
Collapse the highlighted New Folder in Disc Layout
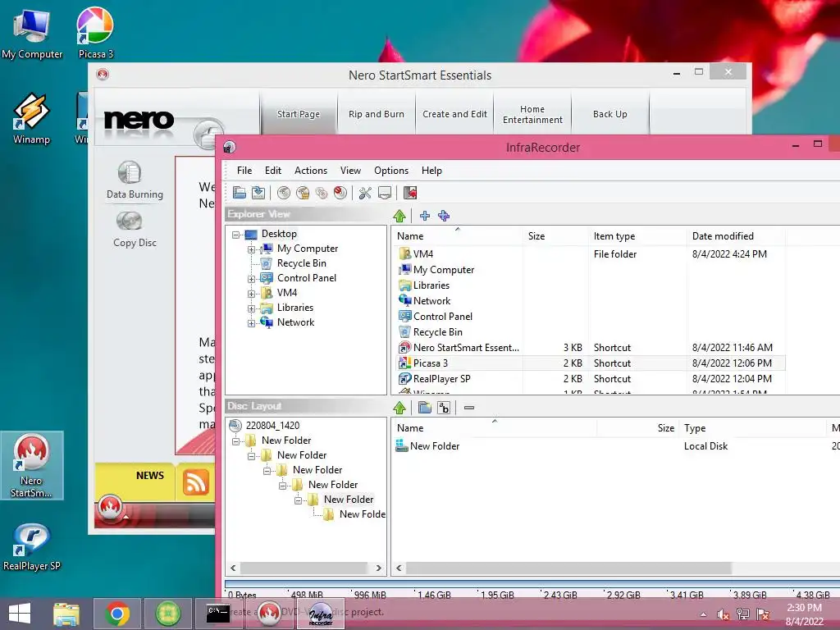298,500
